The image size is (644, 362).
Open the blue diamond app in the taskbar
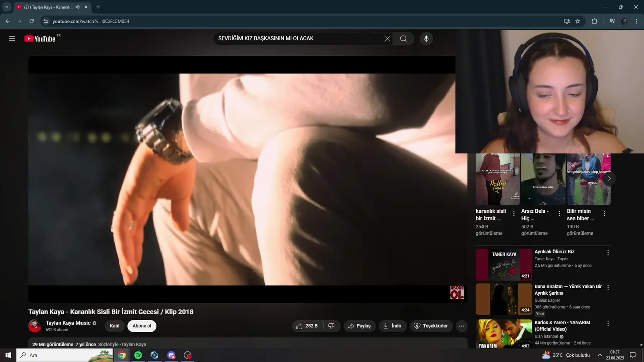click(154, 355)
